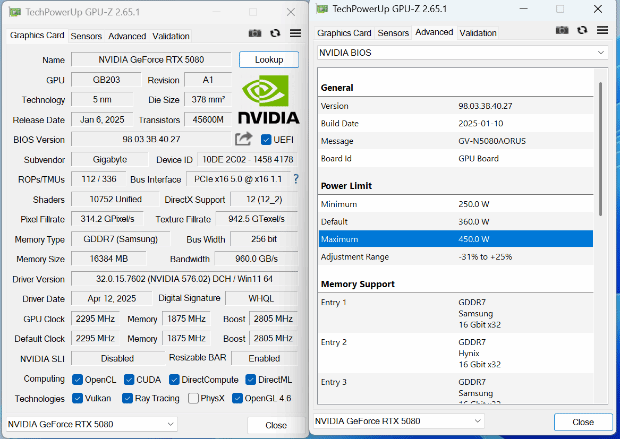The height and width of the screenshot is (439, 620).
Task: Select the Default 360.0 W row
Action: click(x=456, y=221)
